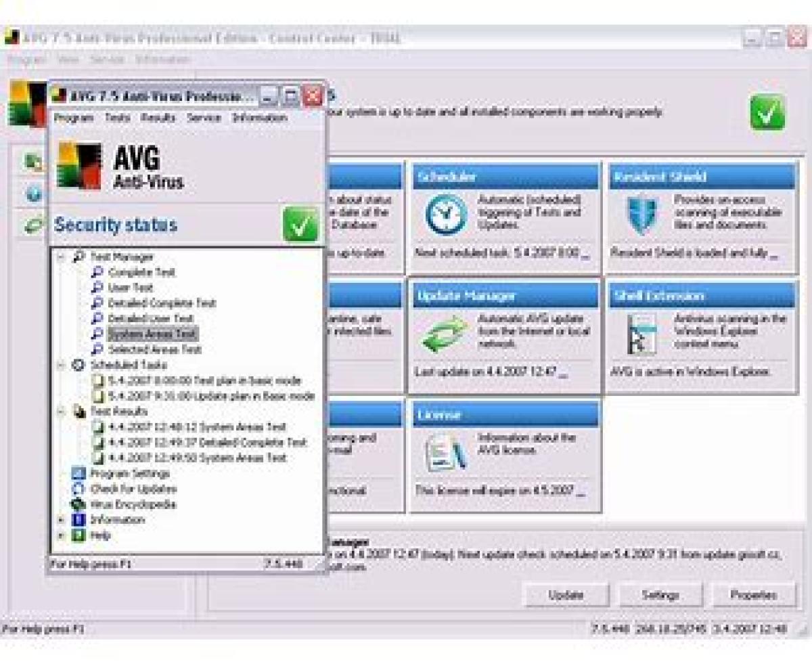Click the Program Settings tree icon
Screen dimensions: 812x664
pos(79,473)
